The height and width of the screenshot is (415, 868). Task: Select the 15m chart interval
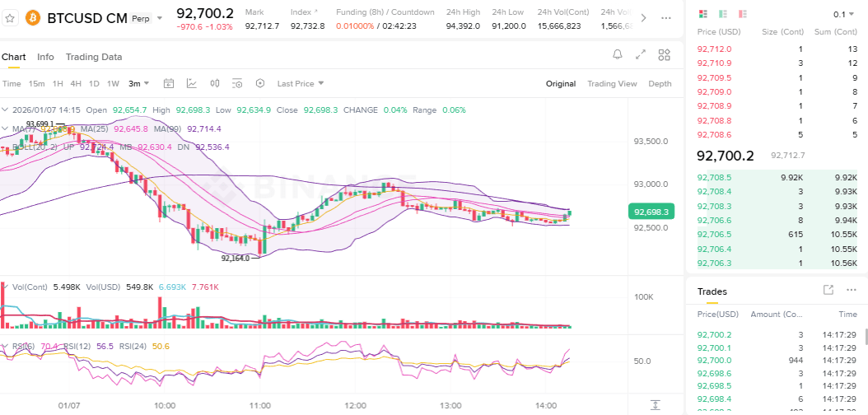36,83
